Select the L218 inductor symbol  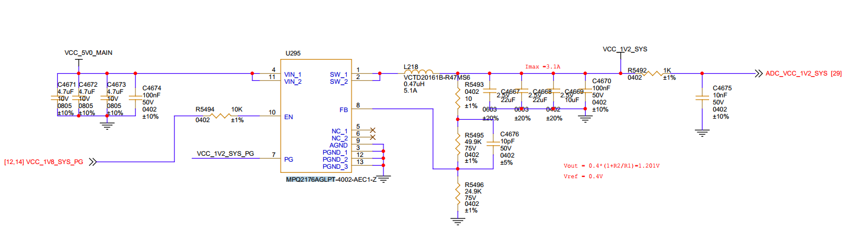[418, 73]
